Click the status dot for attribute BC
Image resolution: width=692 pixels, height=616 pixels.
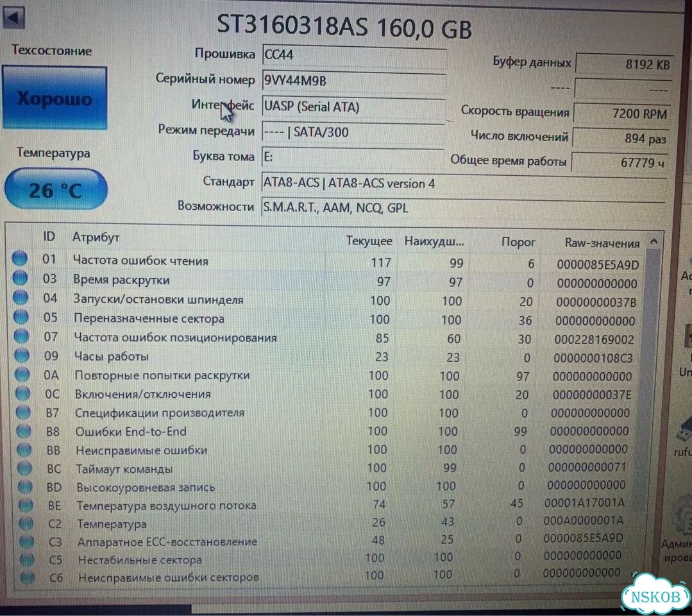point(25,468)
